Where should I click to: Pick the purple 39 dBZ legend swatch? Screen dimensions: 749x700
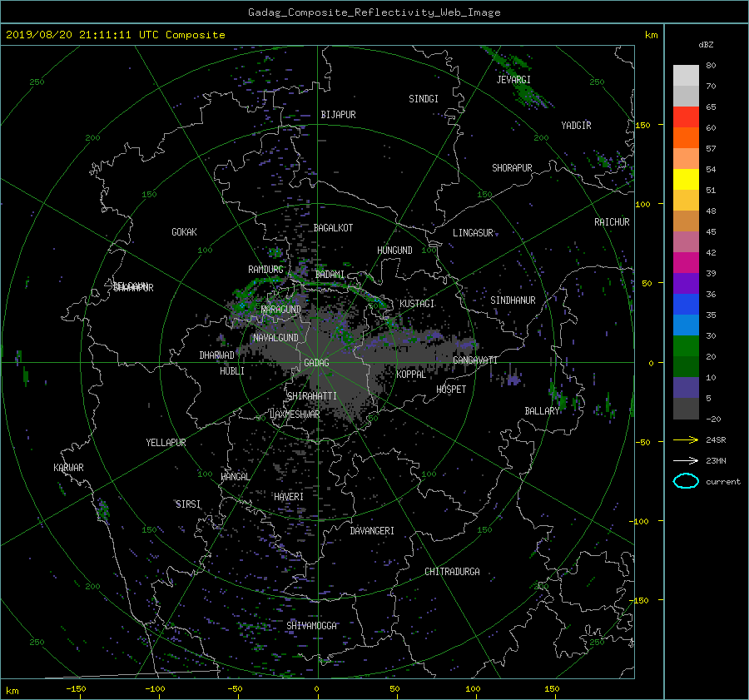[686, 283]
